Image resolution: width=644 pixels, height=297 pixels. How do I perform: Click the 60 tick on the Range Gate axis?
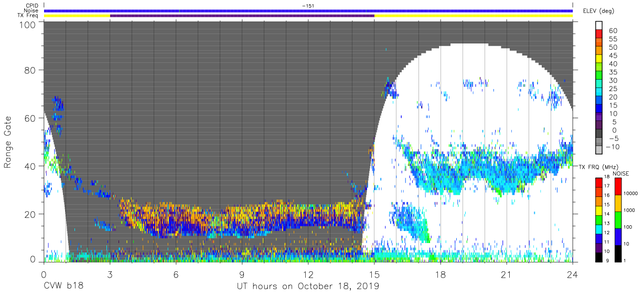coord(31,118)
